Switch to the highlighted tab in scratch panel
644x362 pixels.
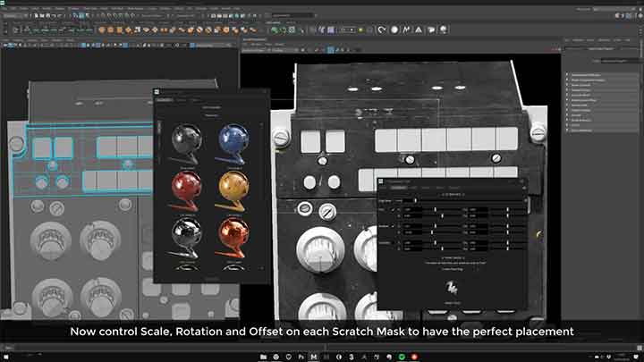(x=402, y=188)
